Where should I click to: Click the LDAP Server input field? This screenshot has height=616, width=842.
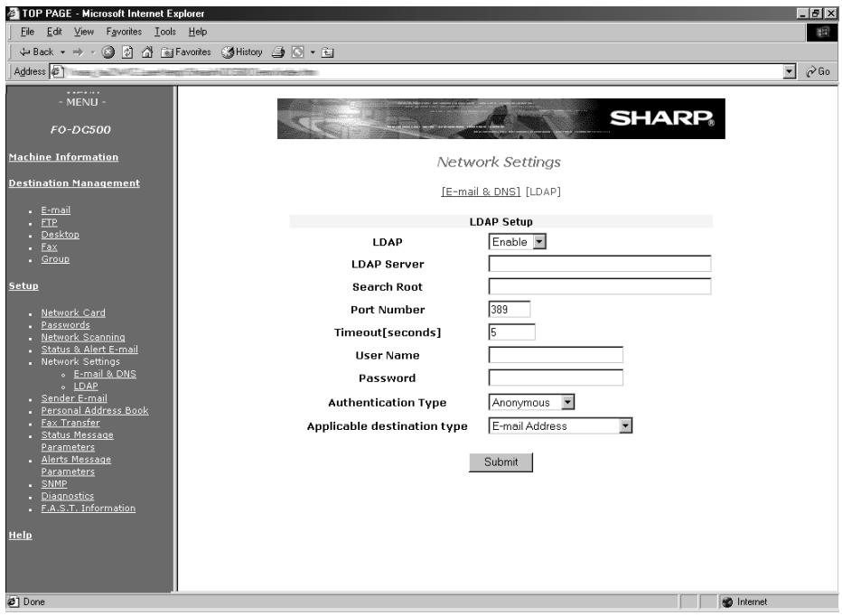coord(600,264)
